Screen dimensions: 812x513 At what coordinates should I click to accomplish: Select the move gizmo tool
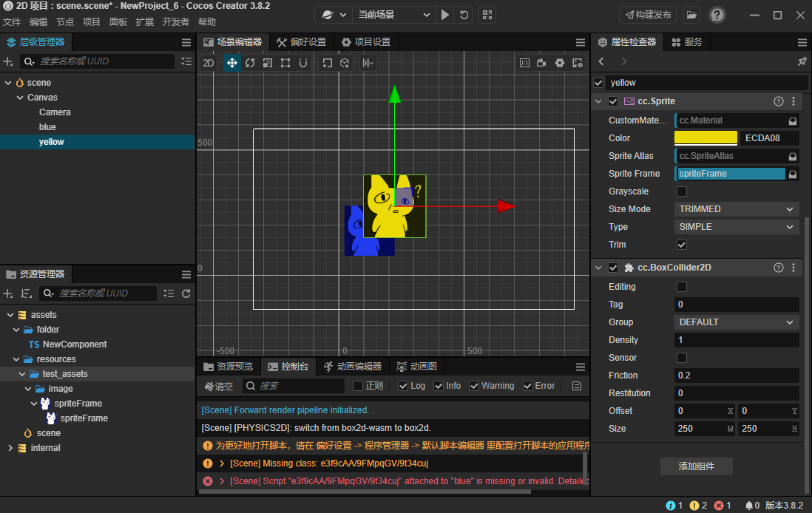tap(232, 63)
